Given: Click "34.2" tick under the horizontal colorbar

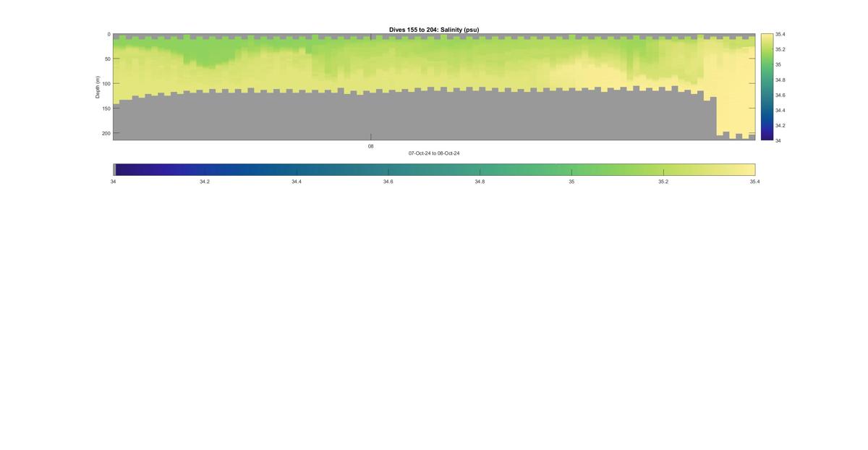Looking at the screenshot, I should [205, 182].
